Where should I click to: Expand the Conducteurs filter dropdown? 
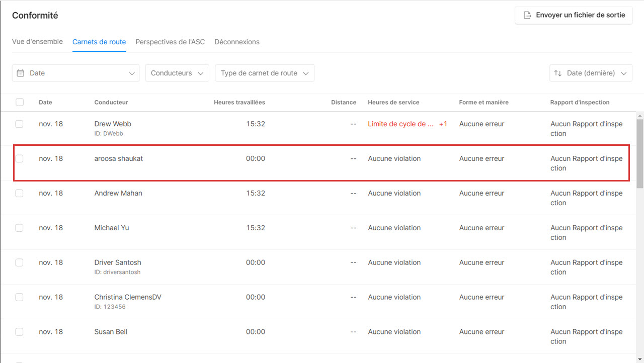(177, 73)
